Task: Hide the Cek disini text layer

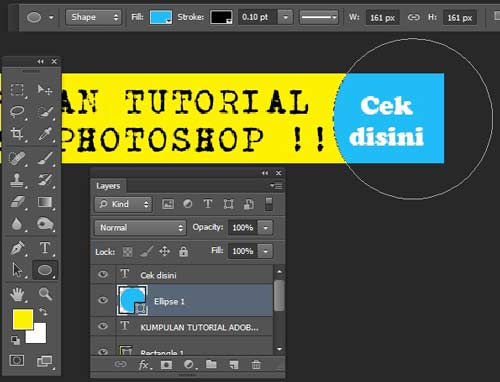Action: [x=103, y=274]
